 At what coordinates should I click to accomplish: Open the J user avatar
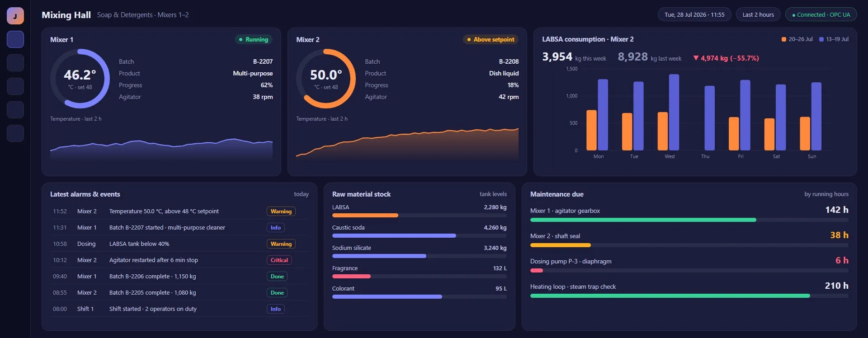point(15,16)
